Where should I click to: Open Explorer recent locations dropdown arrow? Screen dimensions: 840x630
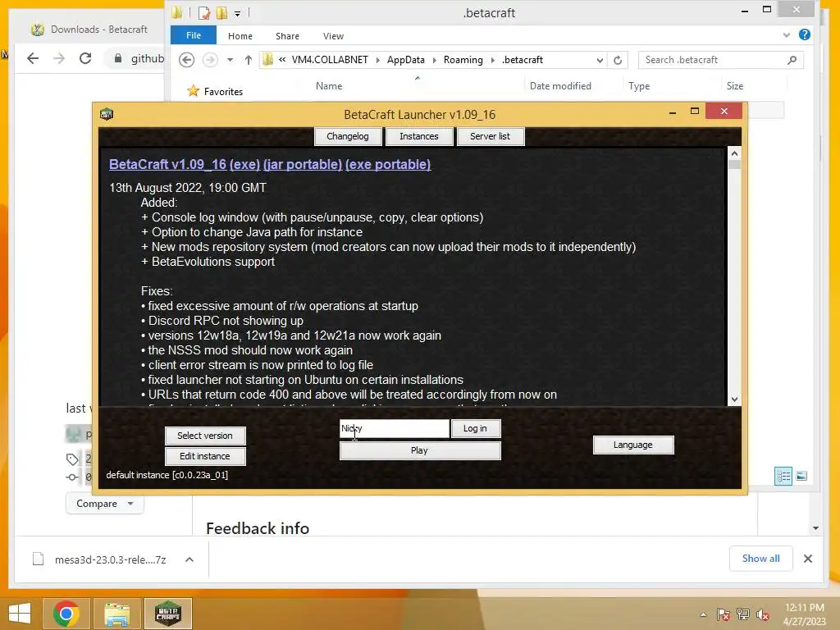pyautogui.click(x=230, y=60)
